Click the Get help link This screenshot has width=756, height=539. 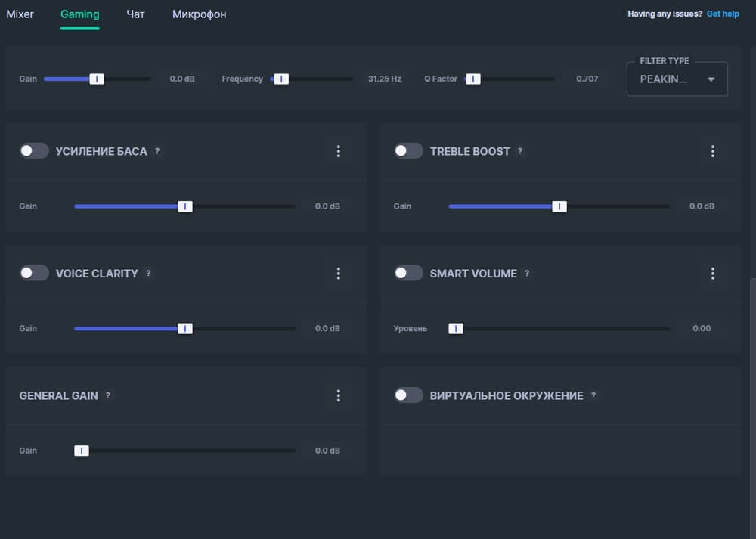point(723,14)
